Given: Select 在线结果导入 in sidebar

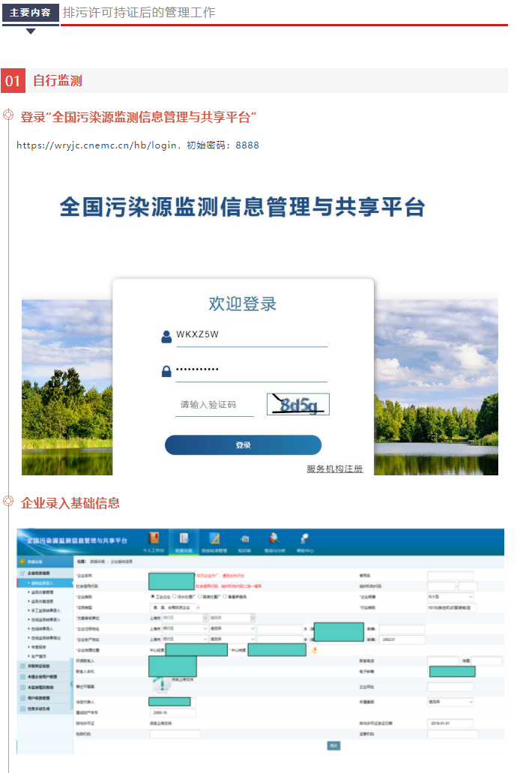Looking at the screenshot, I should (x=43, y=628).
